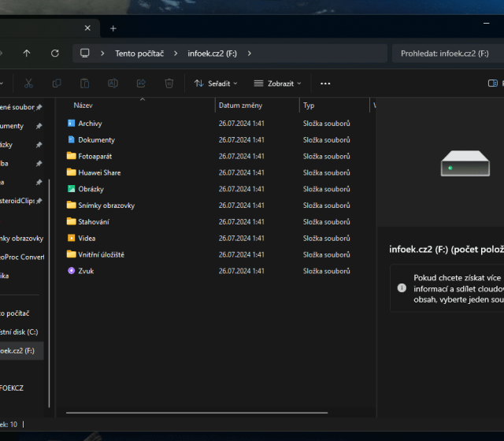Image resolution: width=504 pixels, height=441 pixels.
Task: Click the Cut scissors icon in toolbar
Action: tap(28, 83)
